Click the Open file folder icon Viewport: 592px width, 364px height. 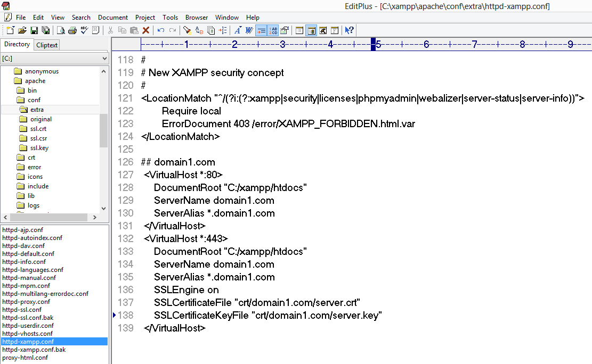(x=22, y=30)
